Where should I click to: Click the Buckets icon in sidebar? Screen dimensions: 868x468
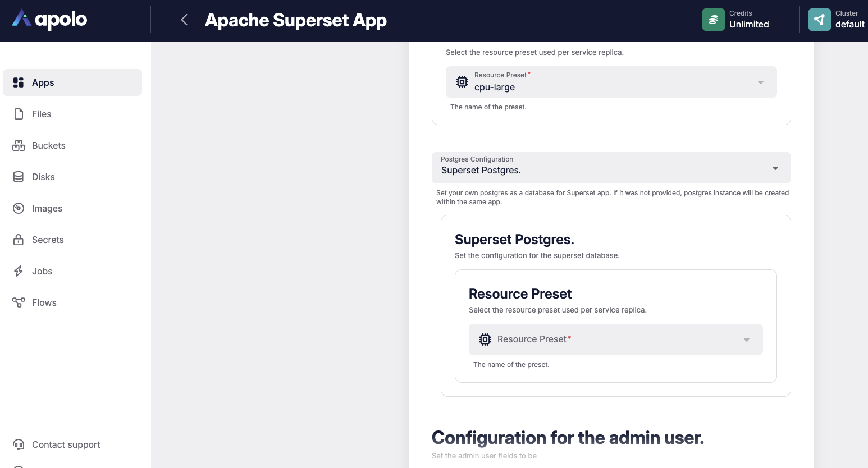(19, 145)
